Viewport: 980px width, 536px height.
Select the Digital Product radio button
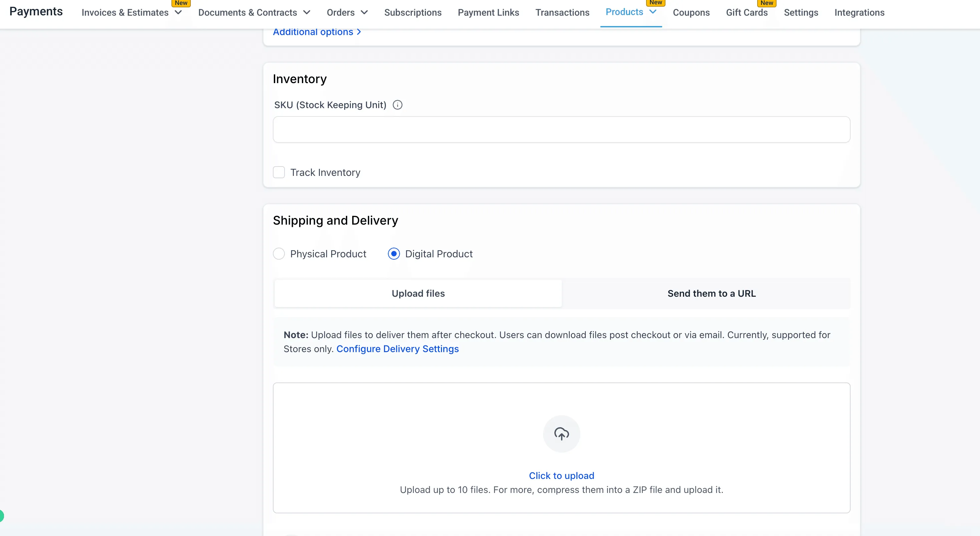tap(393, 254)
